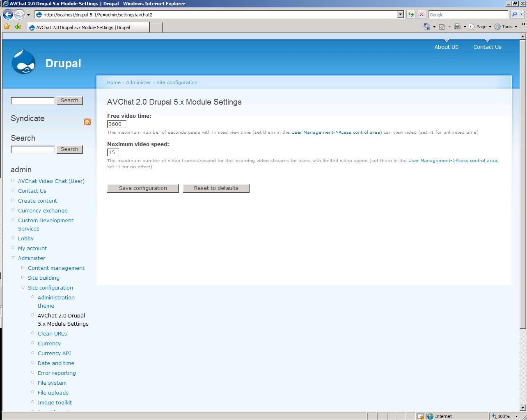
Task: Click the top sidebar Search button
Action: (x=69, y=100)
